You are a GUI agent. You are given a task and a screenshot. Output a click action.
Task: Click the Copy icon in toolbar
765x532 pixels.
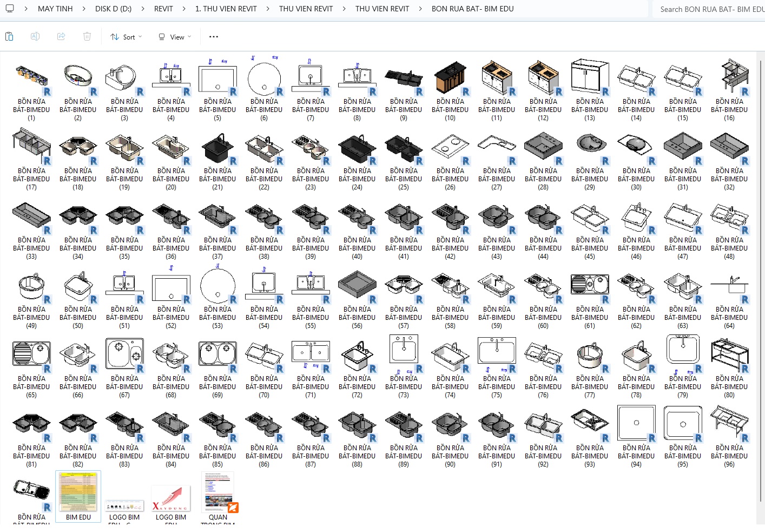coord(9,37)
